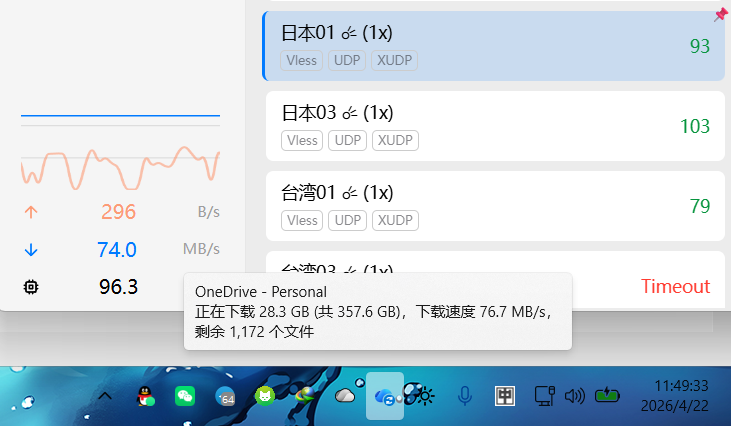
Task: Click the CPU chip usage icon
Action: coord(31,287)
